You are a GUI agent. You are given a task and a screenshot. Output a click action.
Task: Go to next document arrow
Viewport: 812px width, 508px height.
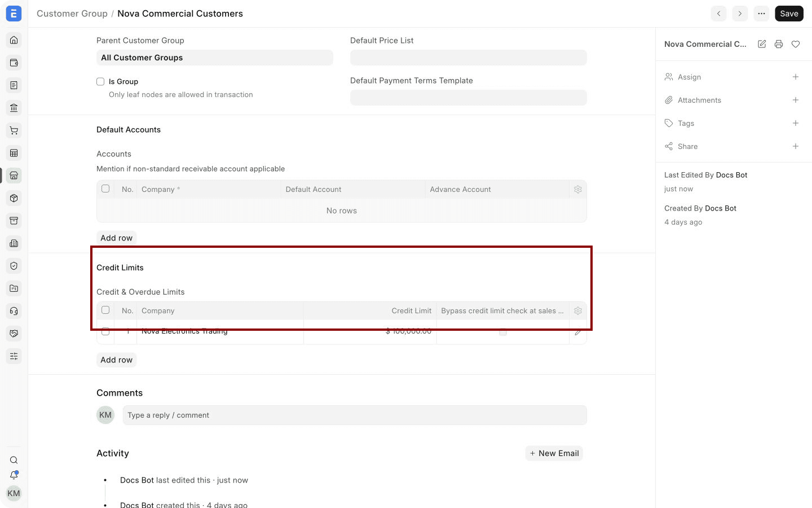(740, 14)
